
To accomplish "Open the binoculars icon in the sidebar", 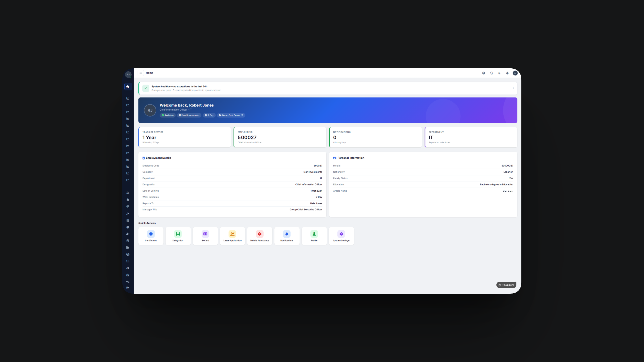I will point(128,268).
